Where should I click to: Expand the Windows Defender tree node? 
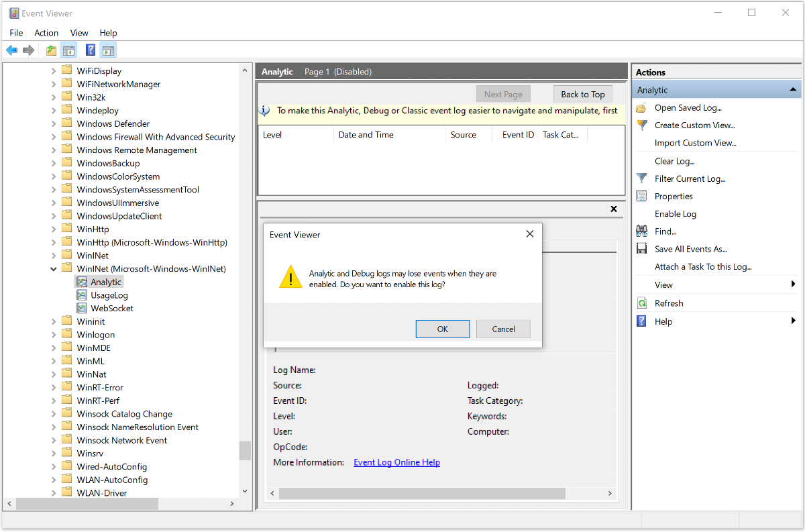(x=54, y=123)
